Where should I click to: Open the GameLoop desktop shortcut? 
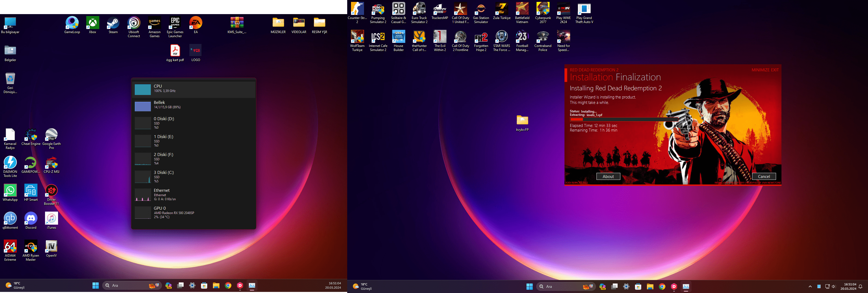(x=72, y=25)
